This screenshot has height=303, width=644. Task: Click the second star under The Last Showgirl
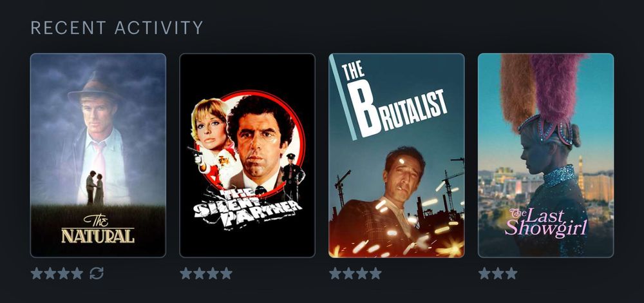pyautogui.click(x=498, y=273)
